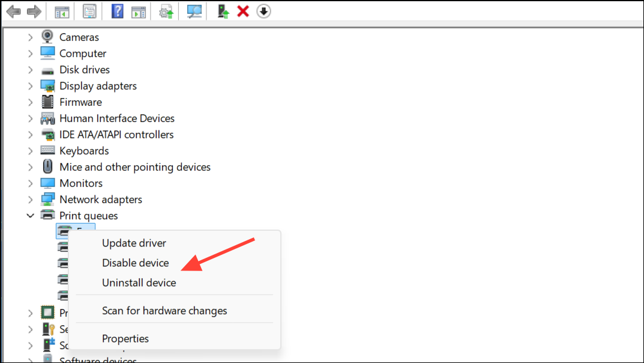This screenshot has height=363, width=644.
Task: Select Uninstall device in the context menu
Action: pos(139,282)
